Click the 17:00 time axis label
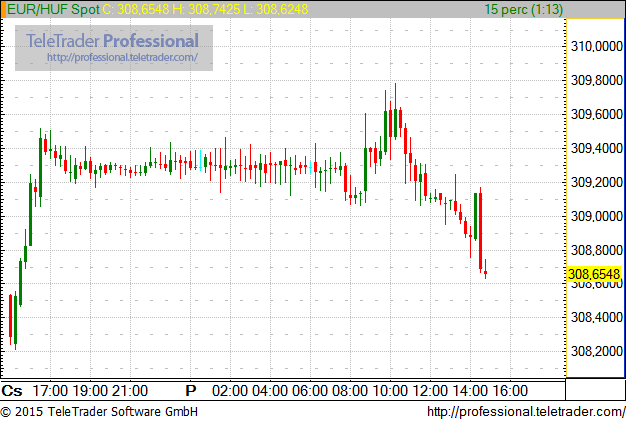 coord(50,391)
